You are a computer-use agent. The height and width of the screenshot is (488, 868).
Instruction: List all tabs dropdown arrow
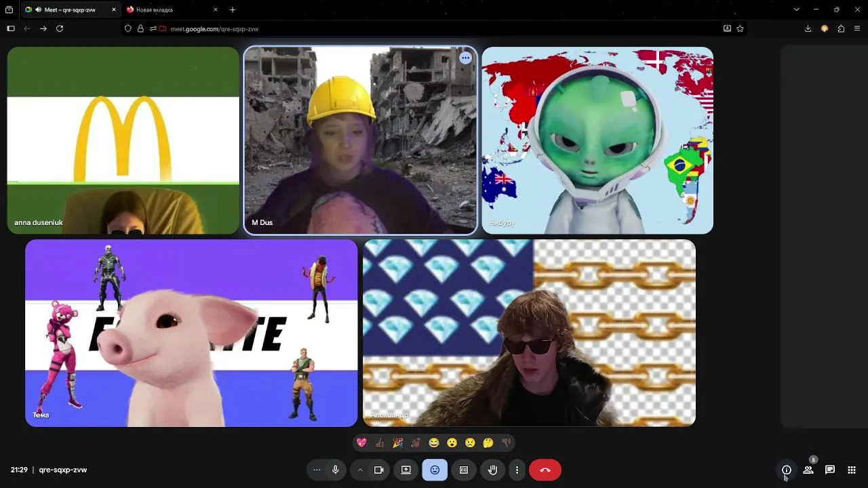[x=796, y=9]
